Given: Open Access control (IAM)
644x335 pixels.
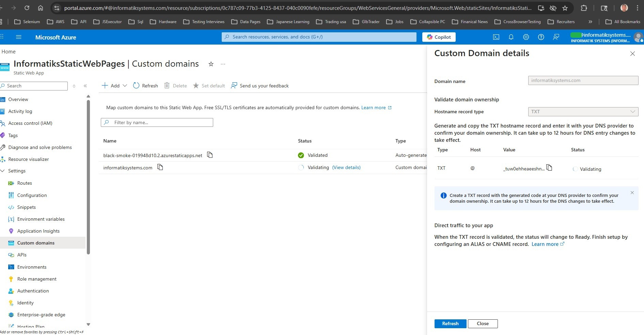Looking at the screenshot, I should coord(30,123).
